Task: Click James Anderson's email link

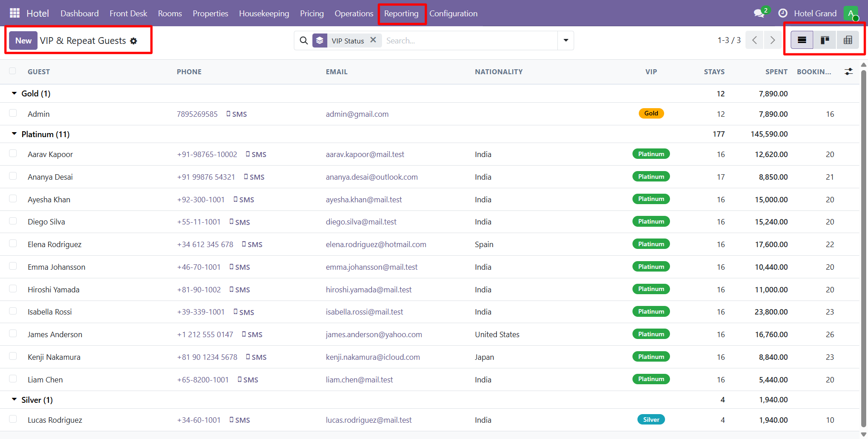Action: coord(373,334)
